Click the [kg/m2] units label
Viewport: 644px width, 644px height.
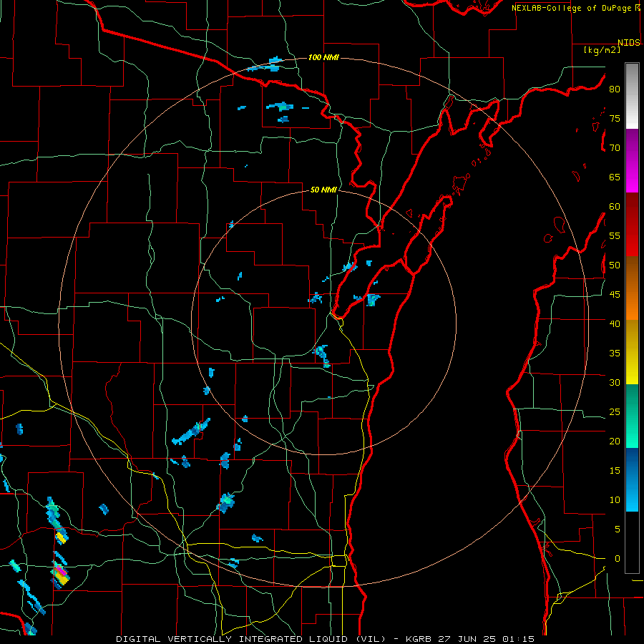(x=602, y=50)
